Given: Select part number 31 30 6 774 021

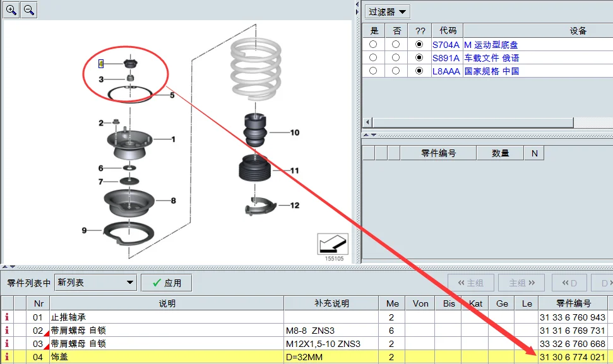Looking at the screenshot, I should pos(573,357).
